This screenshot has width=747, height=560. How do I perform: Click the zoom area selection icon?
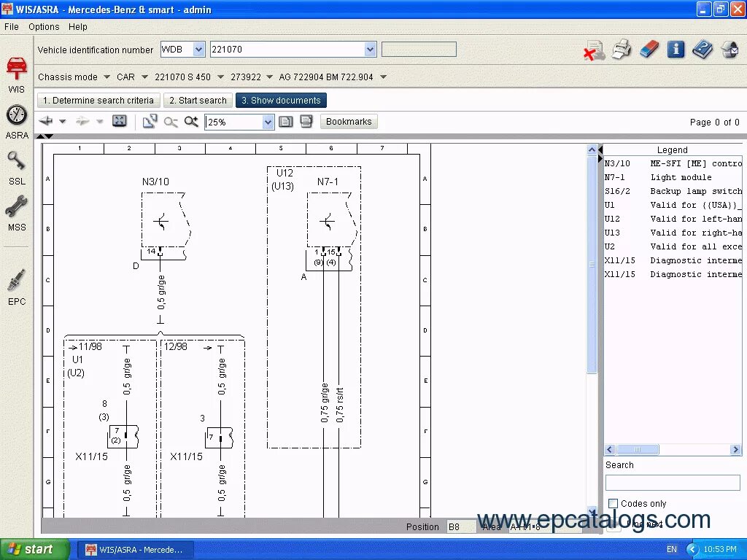[x=150, y=122]
